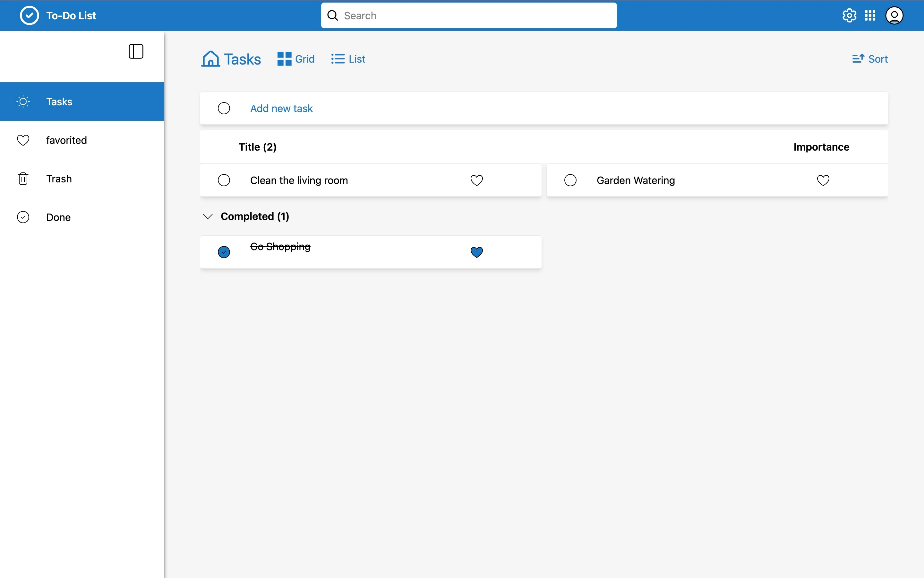This screenshot has width=924, height=578.
Task: Click the empty circle beside Add new task
Action: tap(224, 109)
